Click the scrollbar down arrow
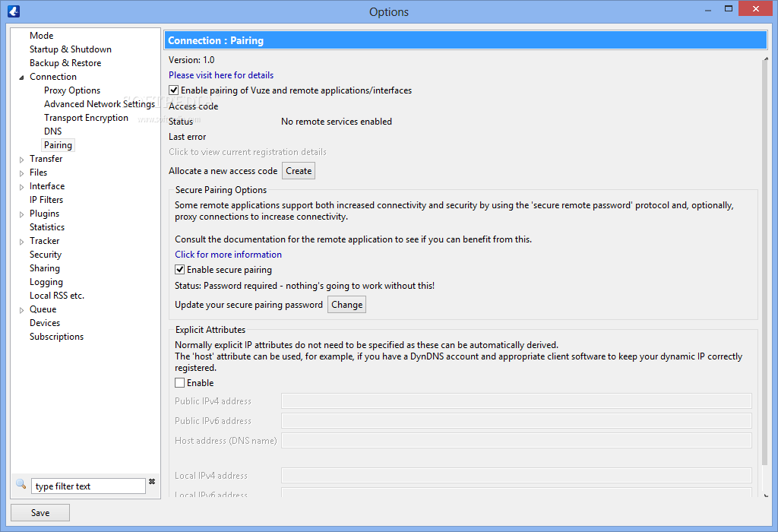 pos(765,496)
